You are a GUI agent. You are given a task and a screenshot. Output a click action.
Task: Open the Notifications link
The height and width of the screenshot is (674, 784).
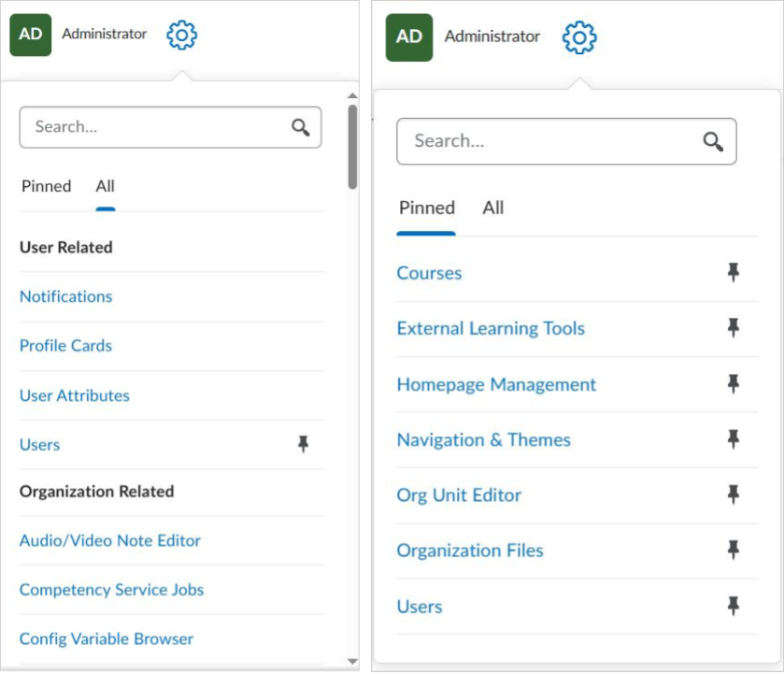(65, 296)
